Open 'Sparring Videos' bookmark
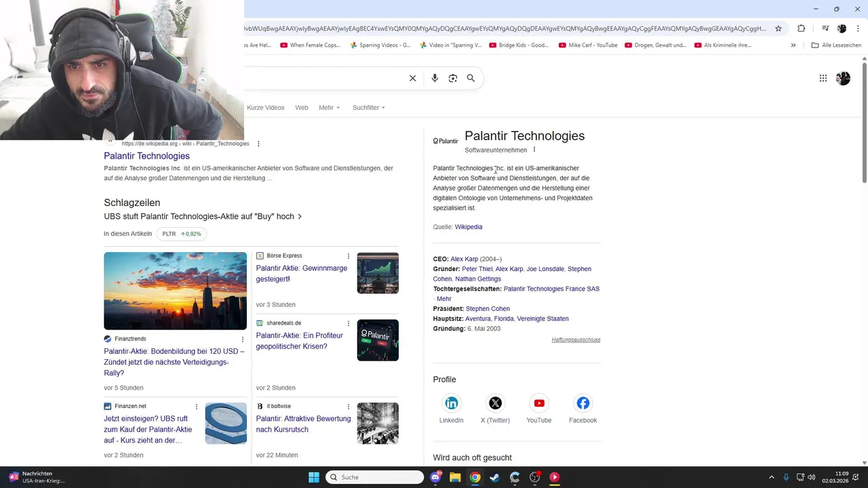The width and height of the screenshot is (868, 488). 380,45
